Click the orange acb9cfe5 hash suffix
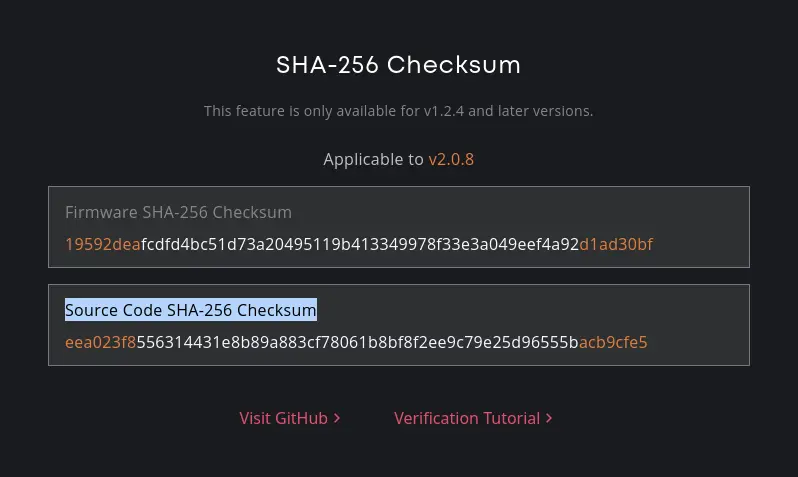This screenshot has height=477, width=798. [x=613, y=342]
